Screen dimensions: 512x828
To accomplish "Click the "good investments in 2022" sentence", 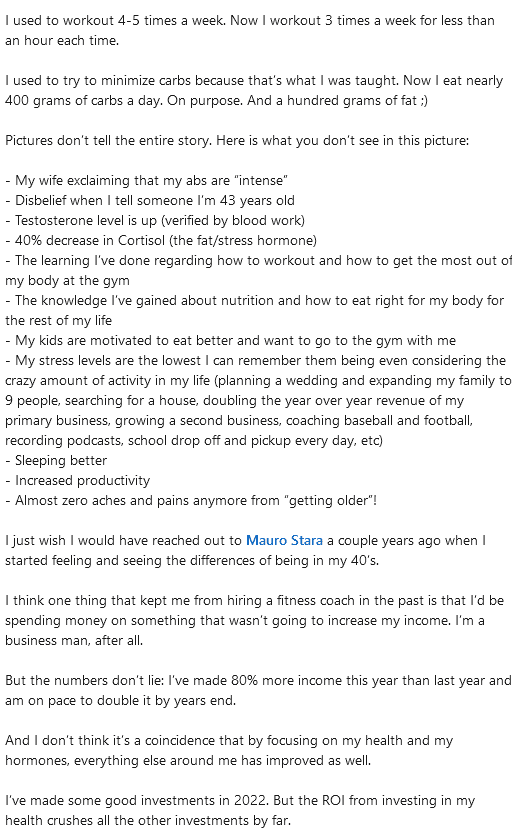I will pyautogui.click(x=240, y=801).
